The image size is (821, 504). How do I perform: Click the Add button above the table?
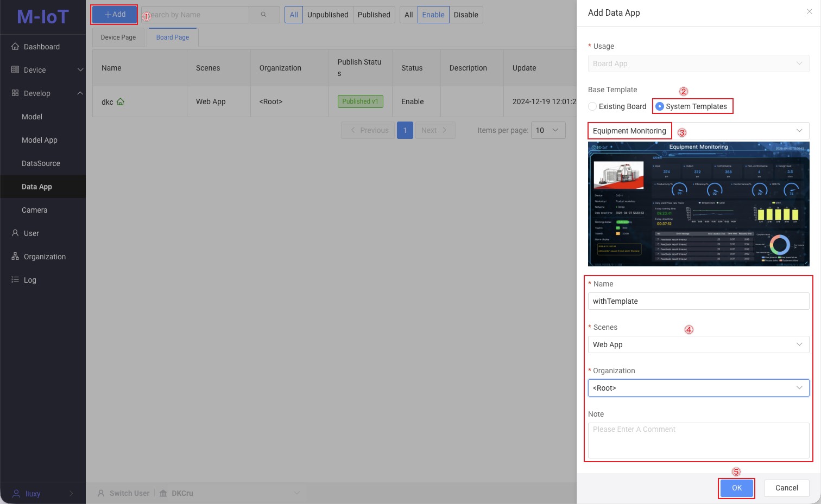pyautogui.click(x=114, y=15)
